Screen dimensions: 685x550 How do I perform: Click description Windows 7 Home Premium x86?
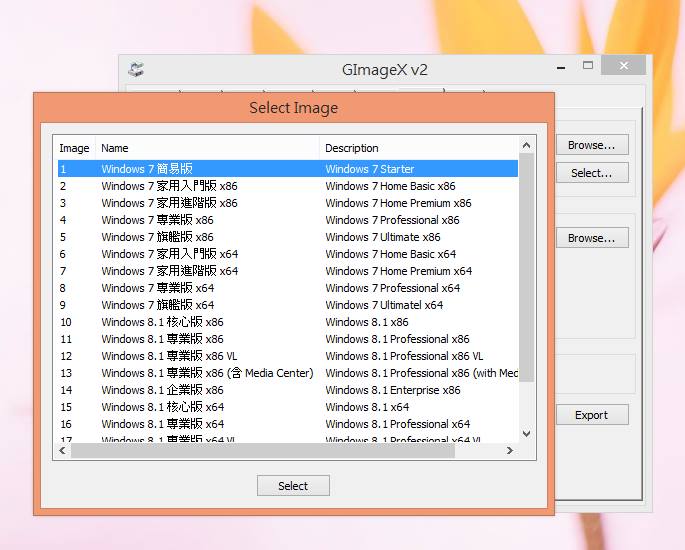(x=398, y=203)
